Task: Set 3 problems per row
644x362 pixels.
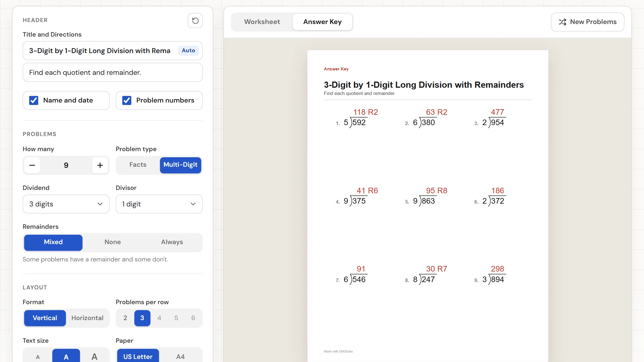Action: pos(142,318)
